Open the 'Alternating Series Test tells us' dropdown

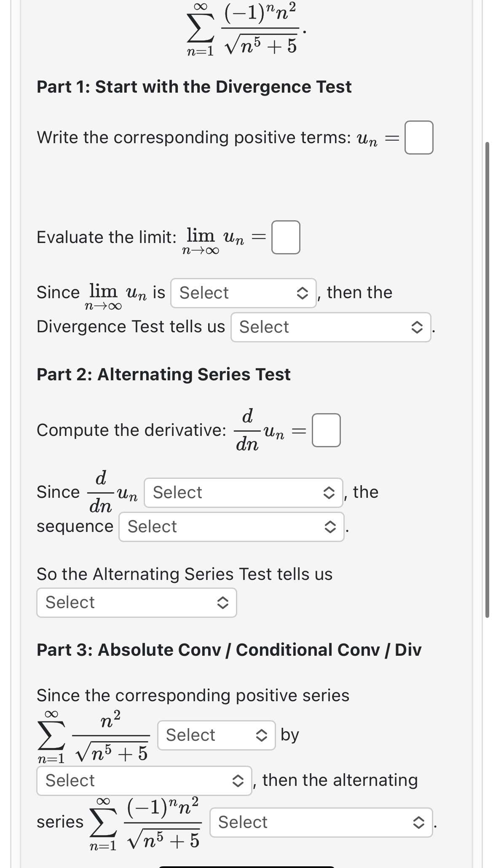pyautogui.click(x=136, y=603)
